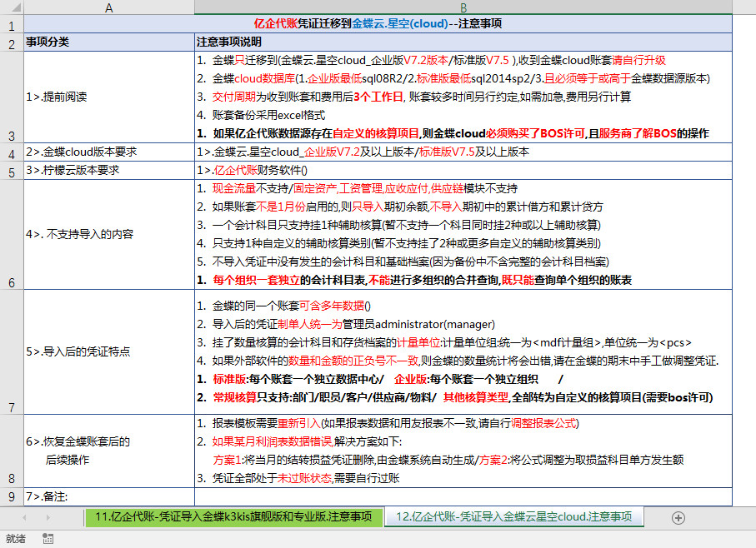Click cell containing 1>.提前阅读
This screenshot has height=548, width=756.
(x=108, y=97)
